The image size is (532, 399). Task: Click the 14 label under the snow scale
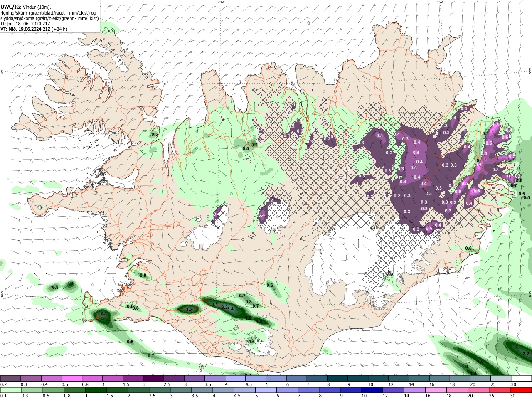coord(411,384)
